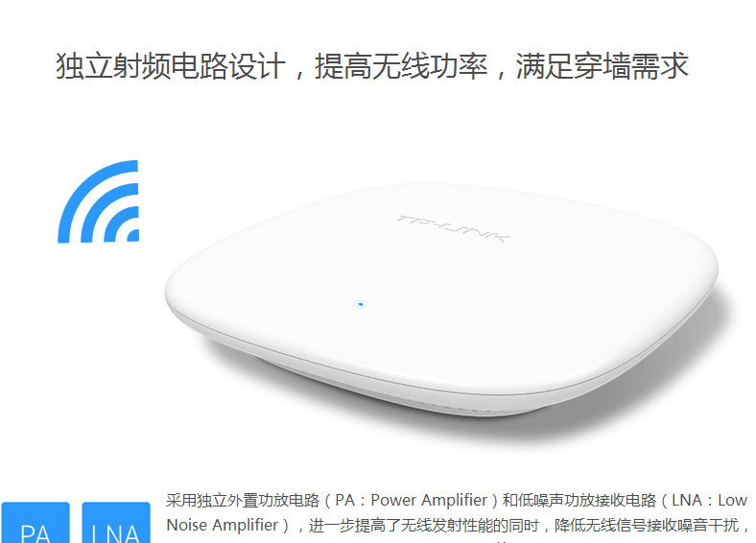Click the small dot at the WiFi icon corner
This screenshot has width=756, height=543.
click(x=132, y=235)
